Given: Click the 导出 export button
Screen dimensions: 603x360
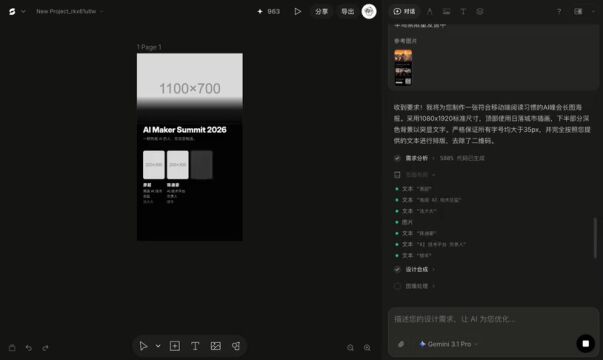Looking at the screenshot, I should pyautogui.click(x=347, y=12).
